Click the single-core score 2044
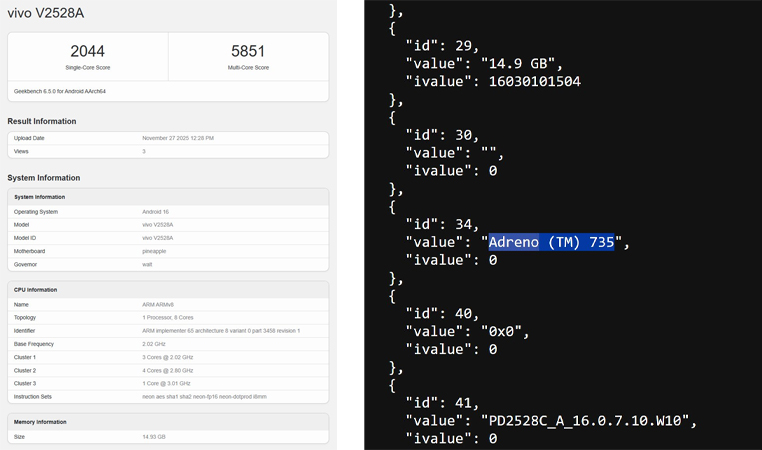 [88, 51]
